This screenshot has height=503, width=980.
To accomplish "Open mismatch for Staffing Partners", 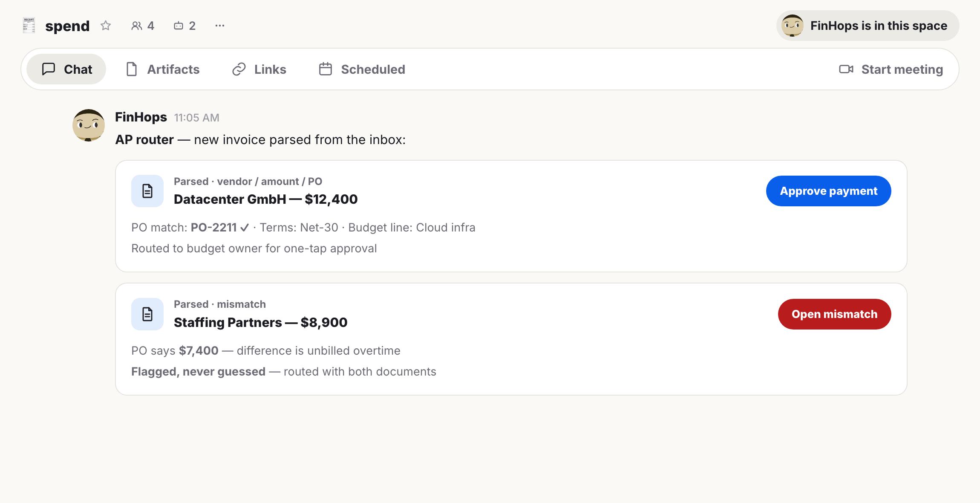I will click(834, 314).
